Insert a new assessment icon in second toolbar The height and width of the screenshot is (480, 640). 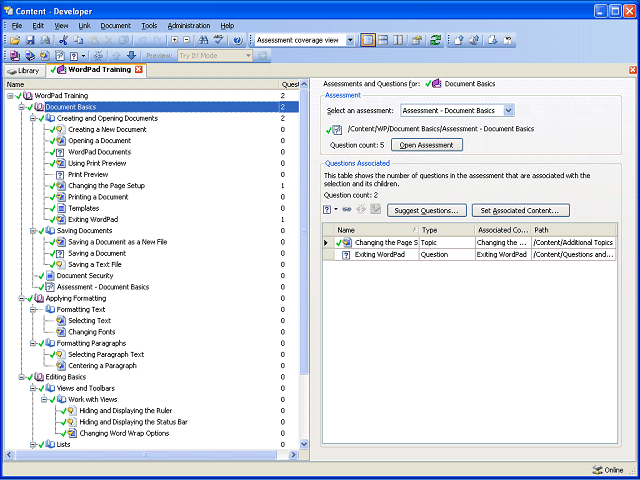pyautogui.click(x=60, y=56)
